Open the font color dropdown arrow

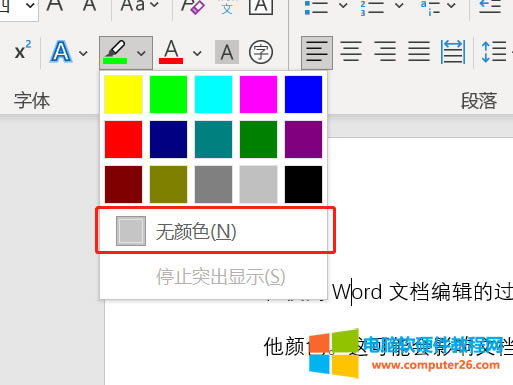pos(197,53)
